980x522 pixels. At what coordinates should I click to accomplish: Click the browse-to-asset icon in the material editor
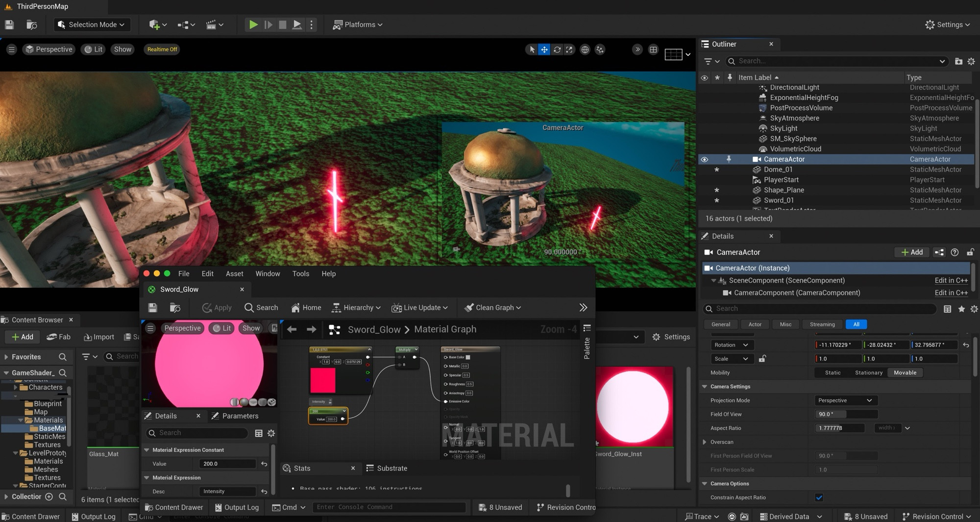[175, 307]
